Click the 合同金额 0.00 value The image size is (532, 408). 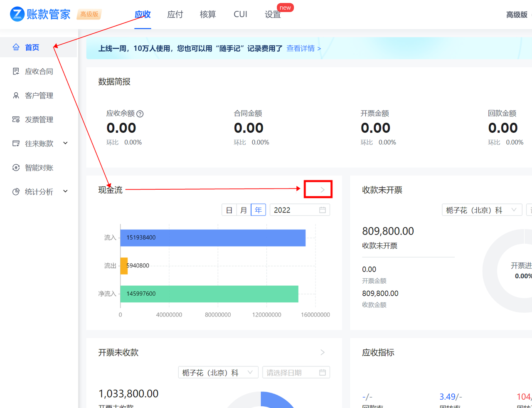tap(249, 128)
